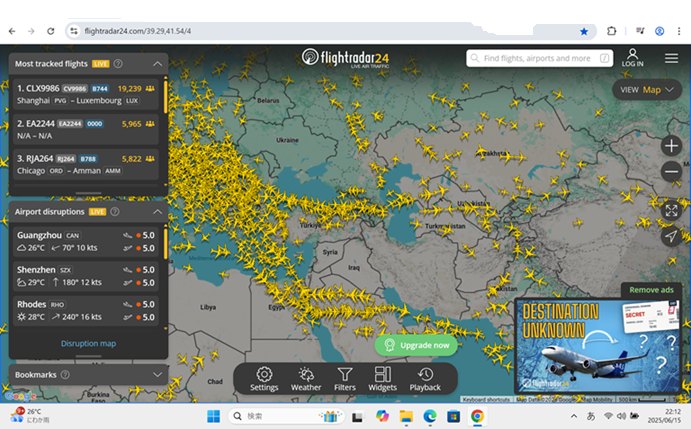Open File Explorer from taskbar
This screenshot has width=691, height=429.
point(406,416)
